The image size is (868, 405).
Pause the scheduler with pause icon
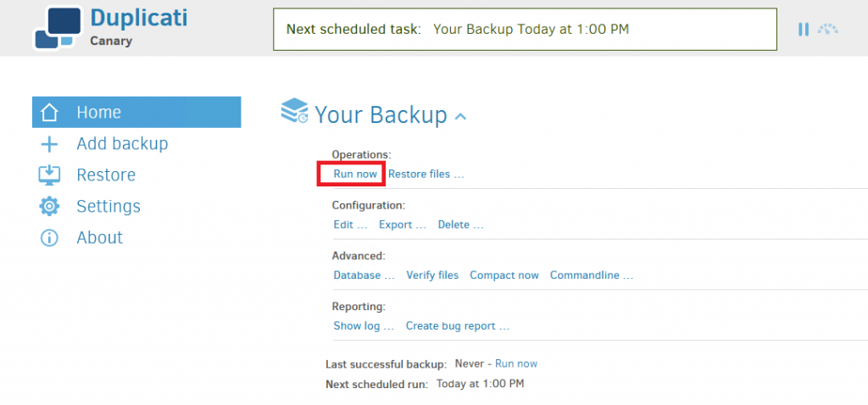[804, 30]
